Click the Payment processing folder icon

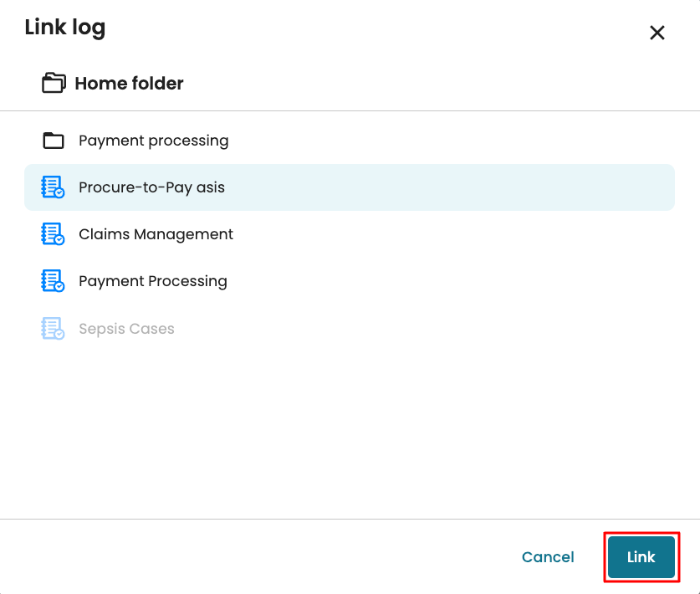click(x=54, y=141)
